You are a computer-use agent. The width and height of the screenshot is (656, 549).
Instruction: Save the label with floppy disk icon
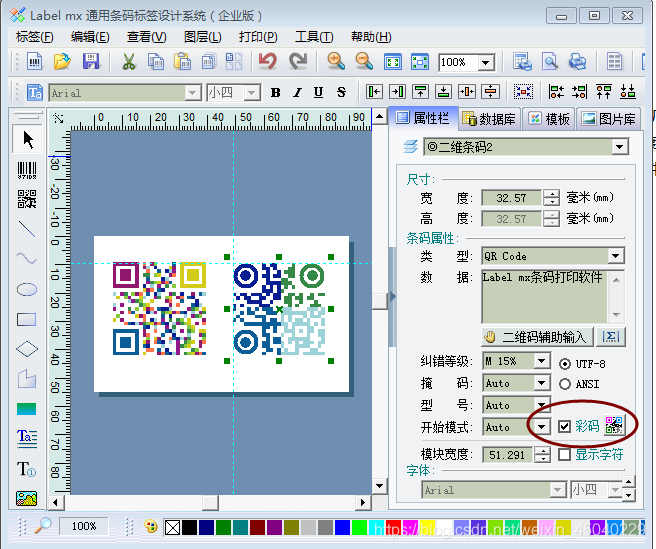(91, 62)
